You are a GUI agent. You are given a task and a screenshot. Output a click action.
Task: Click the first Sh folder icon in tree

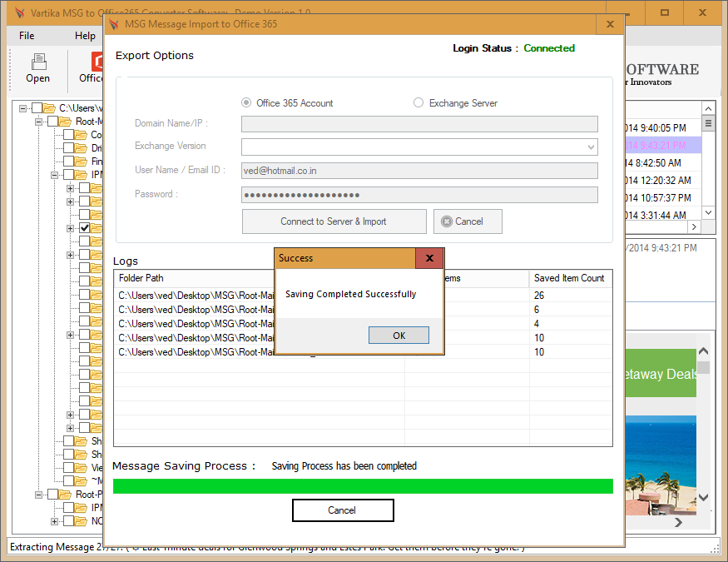[82, 440]
